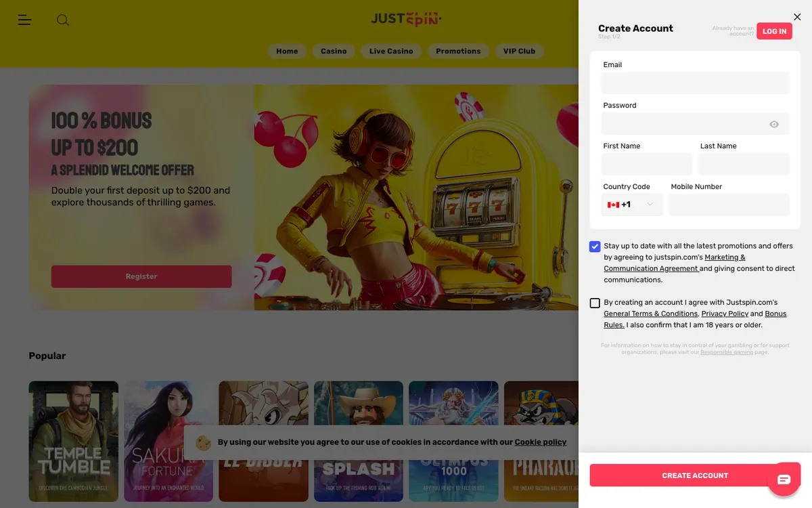The image size is (812, 508).
Task: Open the Casino tab
Action: tap(334, 51)
